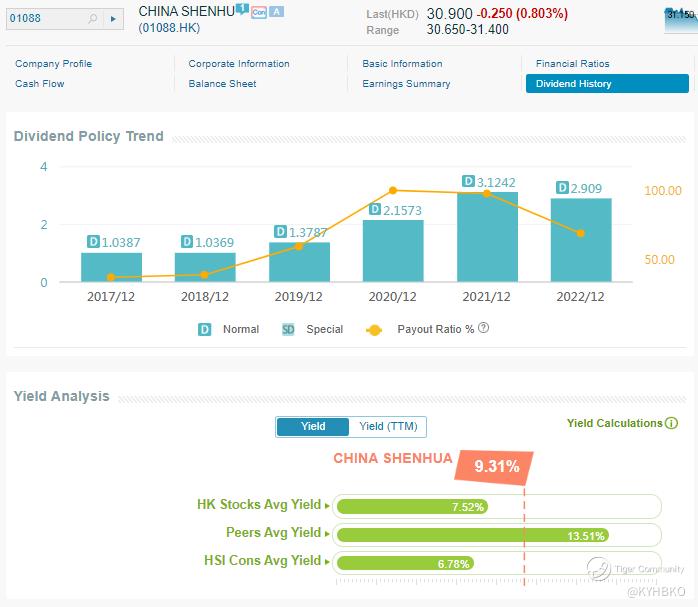Click the play arrow button next to stock code
This screenshot has height=607, width=698.
[x=113, y=19]
